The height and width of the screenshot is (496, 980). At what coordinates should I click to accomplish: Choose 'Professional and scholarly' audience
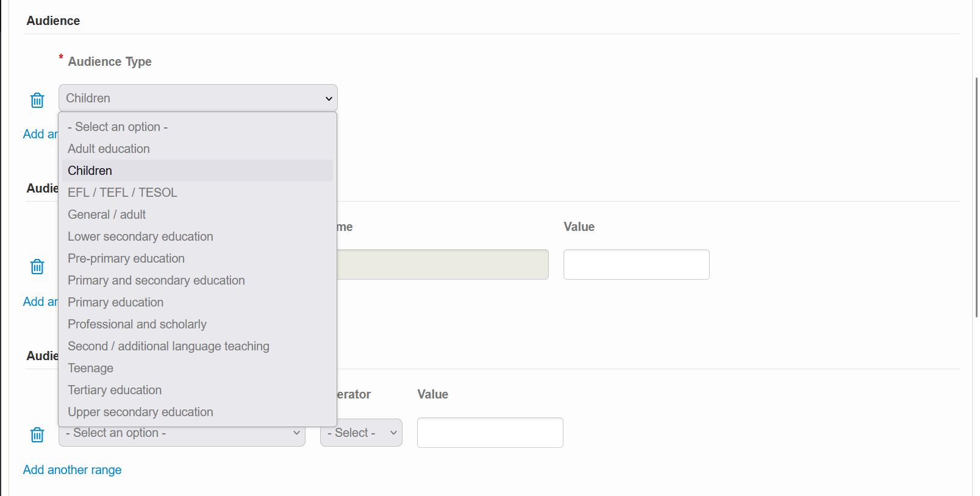(x=137, y=324)
